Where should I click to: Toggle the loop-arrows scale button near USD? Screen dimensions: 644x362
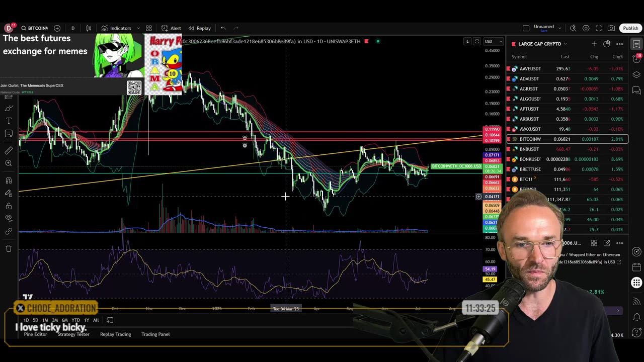click(x=477, y=41)
